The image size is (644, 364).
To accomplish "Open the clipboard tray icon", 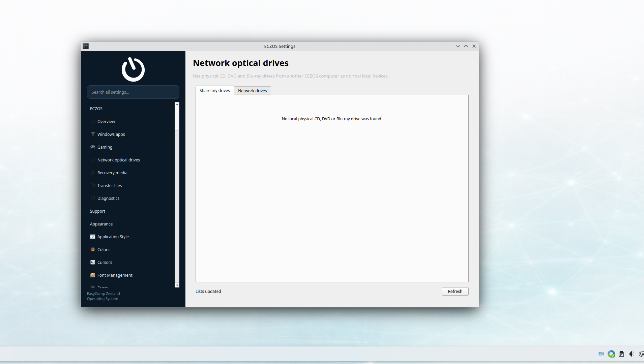I will [621, 354].
